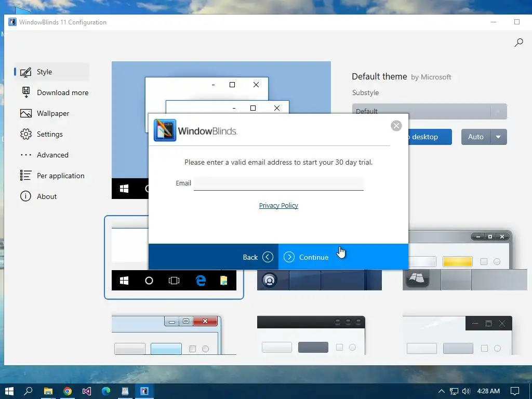Open the notification center icon

515,391
